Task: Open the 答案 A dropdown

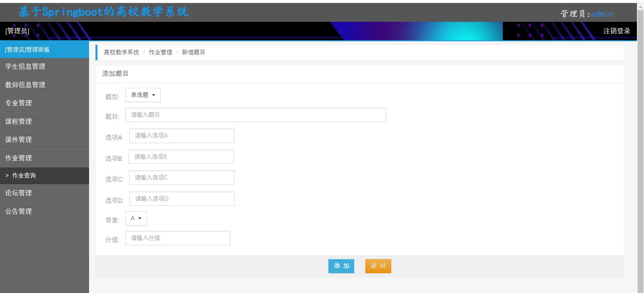Action: pyautogui.click(x=136, y=218)
